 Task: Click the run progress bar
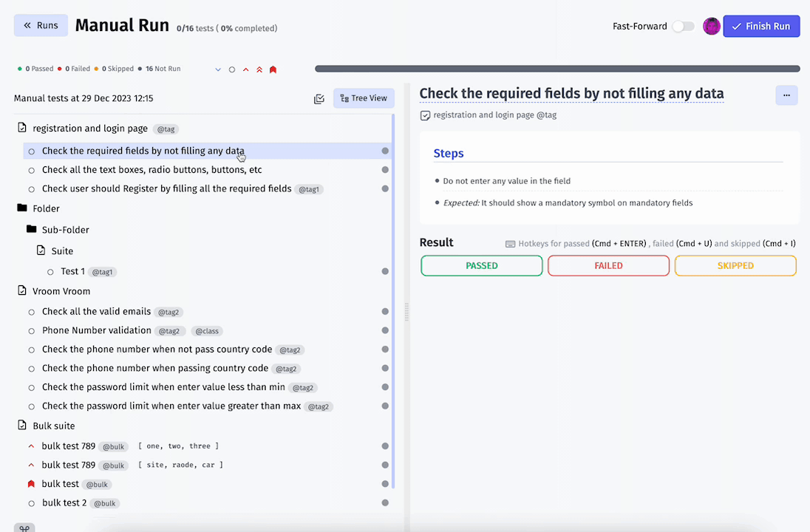click(557, 69)
